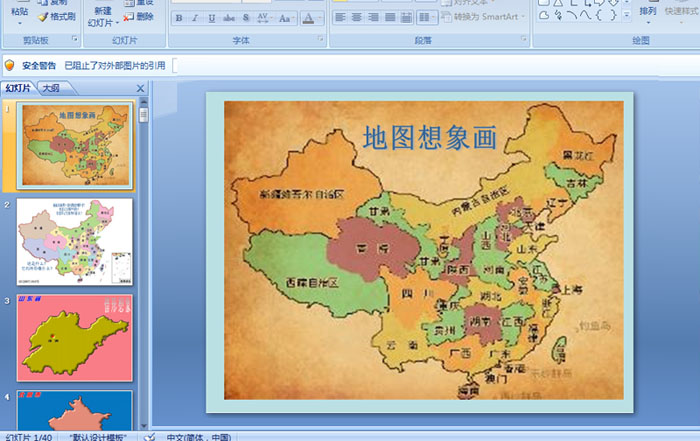Open font color dropdown arrow

[321, 18]
